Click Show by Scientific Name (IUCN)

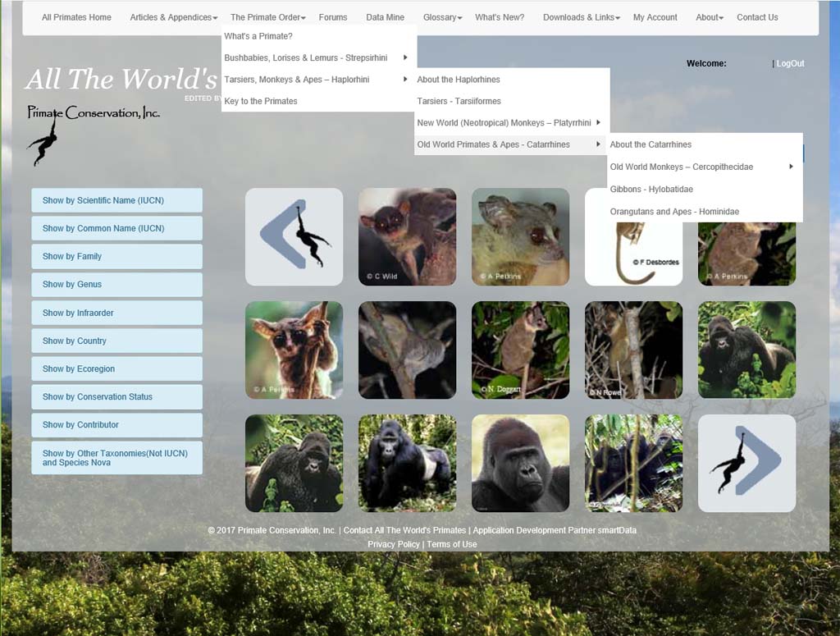point(116,200)
